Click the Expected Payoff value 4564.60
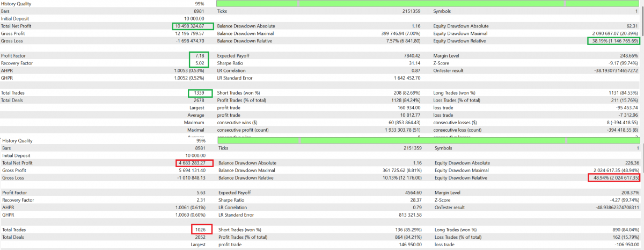The width and height of the screenshot is (644, 250). tap(413, 192)
